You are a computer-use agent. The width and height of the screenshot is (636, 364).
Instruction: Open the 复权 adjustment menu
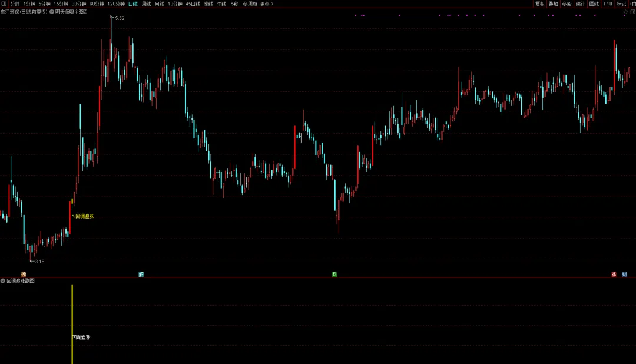(540, 4)
